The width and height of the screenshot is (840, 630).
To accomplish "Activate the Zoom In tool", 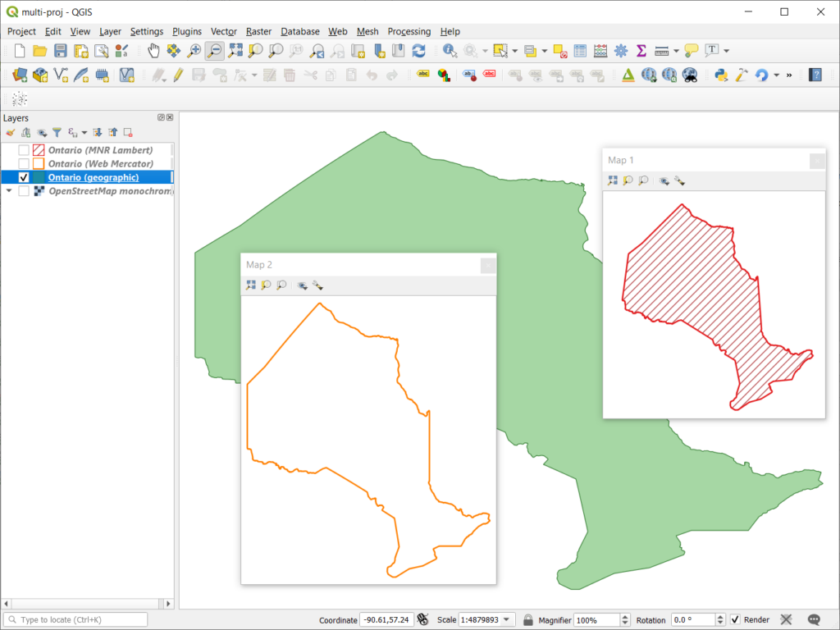I will pyautogui.click(x=194, y=50).
